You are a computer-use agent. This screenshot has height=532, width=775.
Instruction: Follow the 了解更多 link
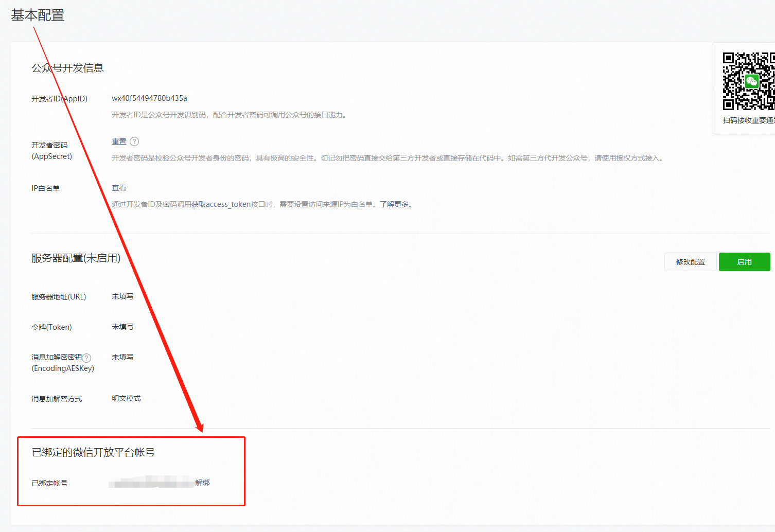click(394, 204)
